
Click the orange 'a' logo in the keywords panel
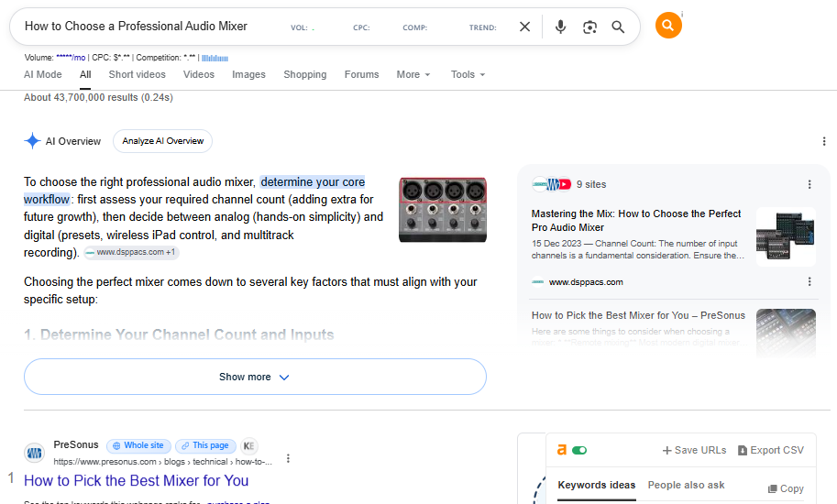pos(562,450)
